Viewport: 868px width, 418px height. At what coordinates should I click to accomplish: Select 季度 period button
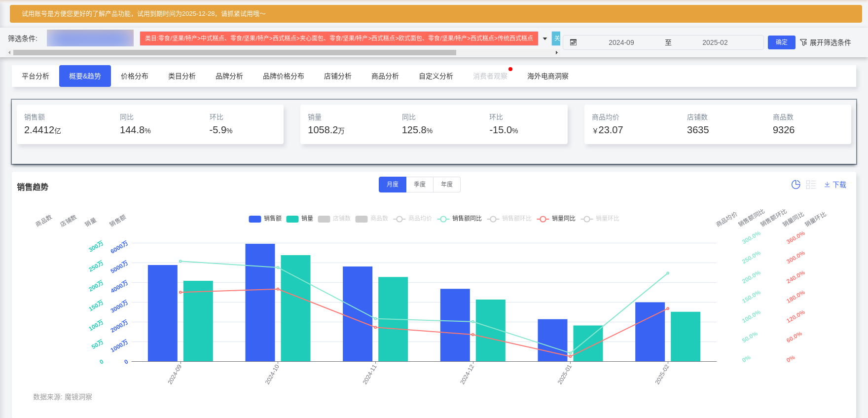(420, 185)
